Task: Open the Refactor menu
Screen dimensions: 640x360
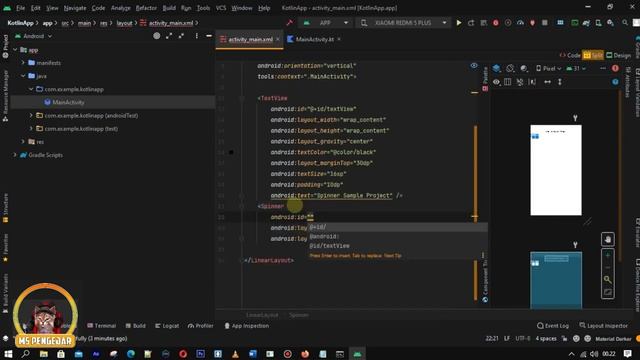Action: (x=146, y=8)
